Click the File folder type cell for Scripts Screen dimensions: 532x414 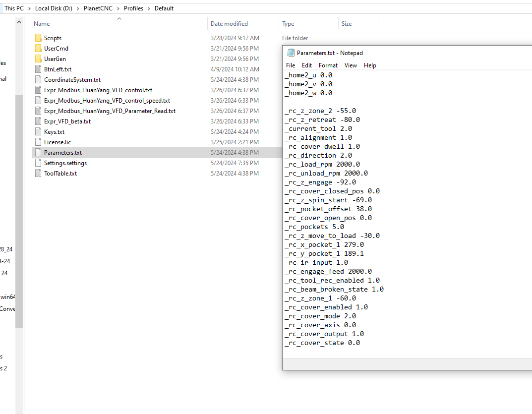(x=295, y=38)
